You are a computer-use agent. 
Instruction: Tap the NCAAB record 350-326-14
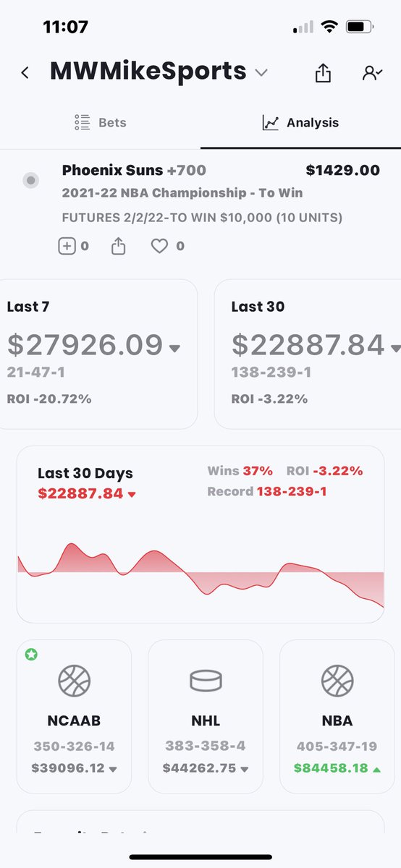point(74,746)
